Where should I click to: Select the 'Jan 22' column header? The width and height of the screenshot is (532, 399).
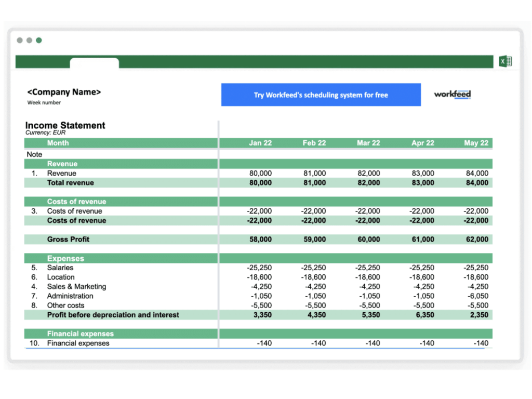[x=260, y=143]
